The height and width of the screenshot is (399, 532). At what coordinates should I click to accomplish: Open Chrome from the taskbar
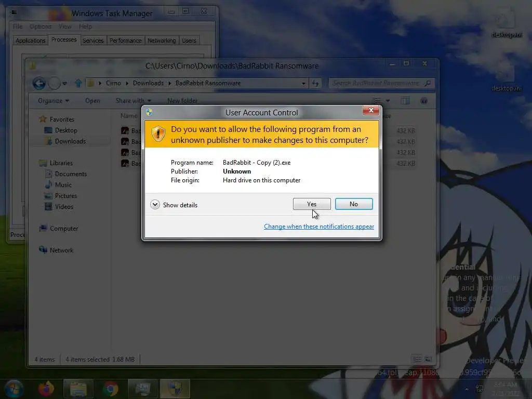[x=111, y=389]
